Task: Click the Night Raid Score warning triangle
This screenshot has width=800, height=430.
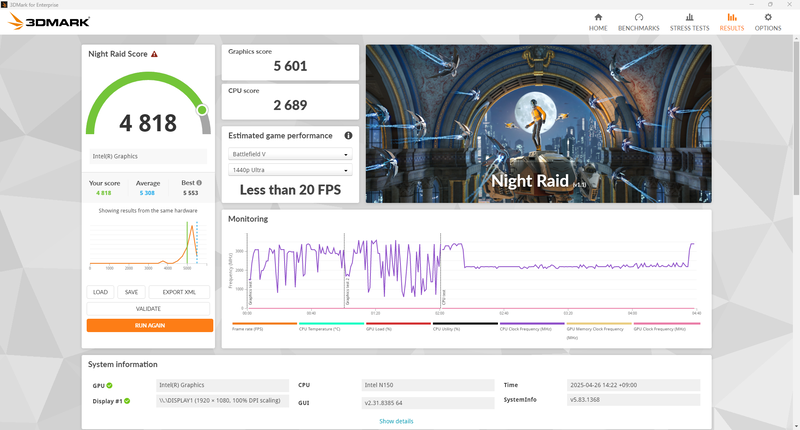Action: [154, 54]
